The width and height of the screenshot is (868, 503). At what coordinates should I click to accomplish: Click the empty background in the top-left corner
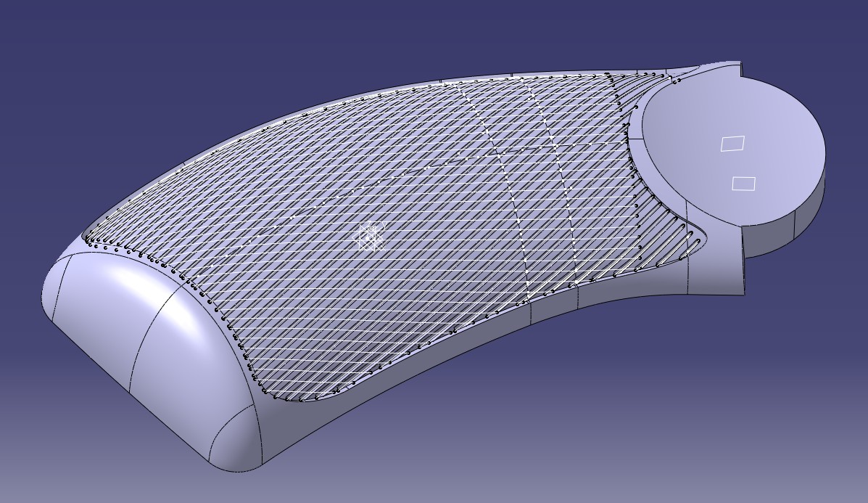(58, 44)
